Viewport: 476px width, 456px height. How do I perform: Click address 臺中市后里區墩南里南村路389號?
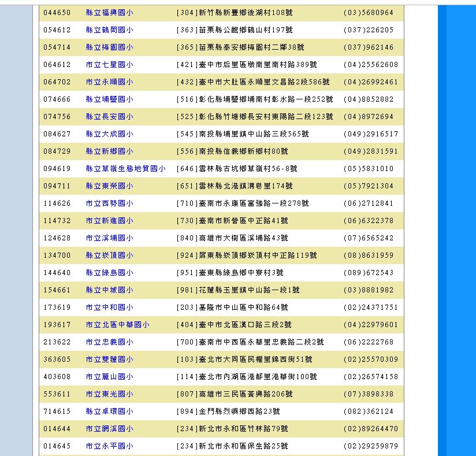tap(258, 65)
